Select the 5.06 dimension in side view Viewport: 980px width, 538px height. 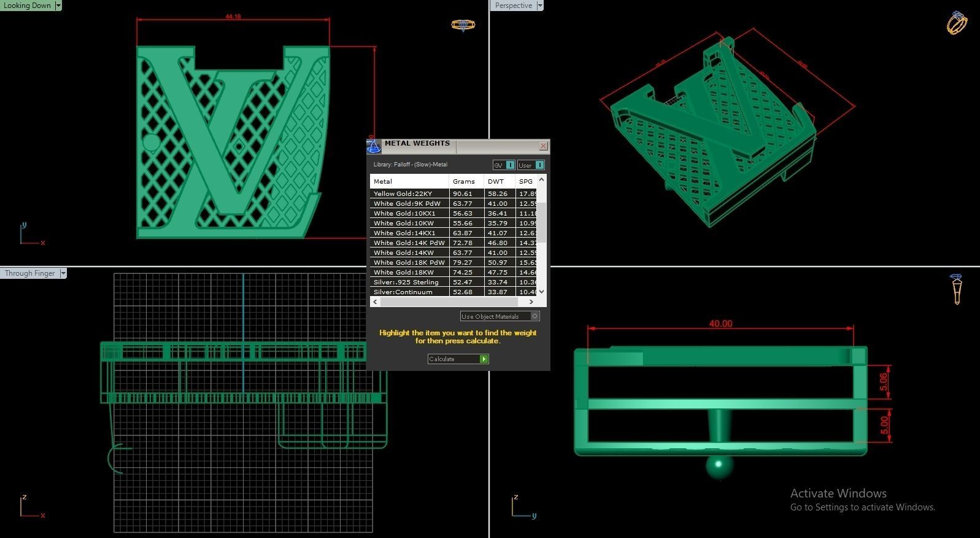[884, 382]
